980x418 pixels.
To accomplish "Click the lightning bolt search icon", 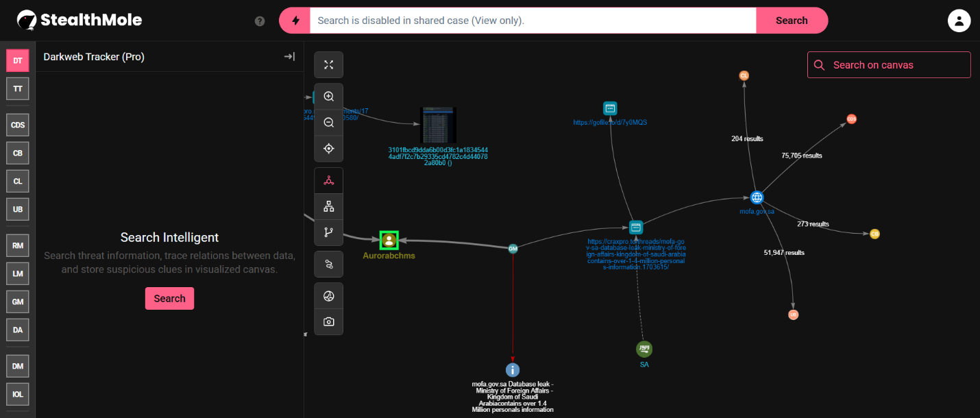I will coord(295,21).
